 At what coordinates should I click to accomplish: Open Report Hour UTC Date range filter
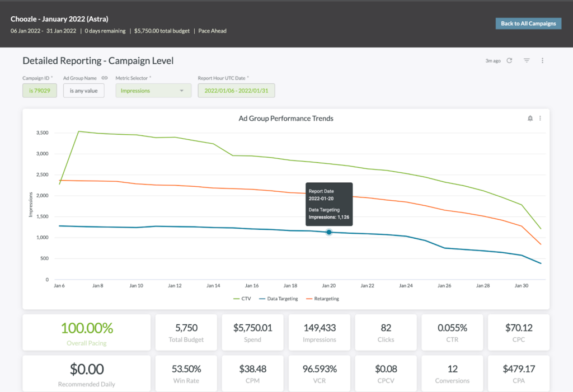(236, 91)
